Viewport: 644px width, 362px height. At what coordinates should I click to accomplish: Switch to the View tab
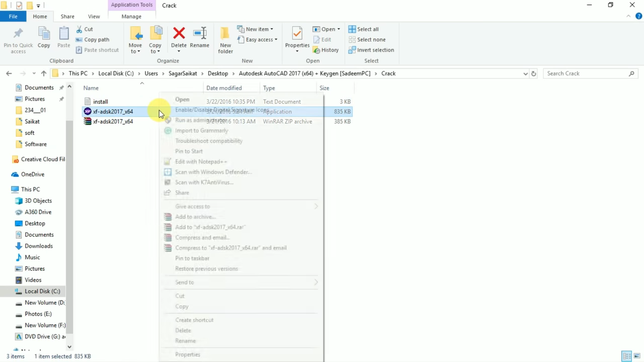pyautogui.click(x=94, y=17)
